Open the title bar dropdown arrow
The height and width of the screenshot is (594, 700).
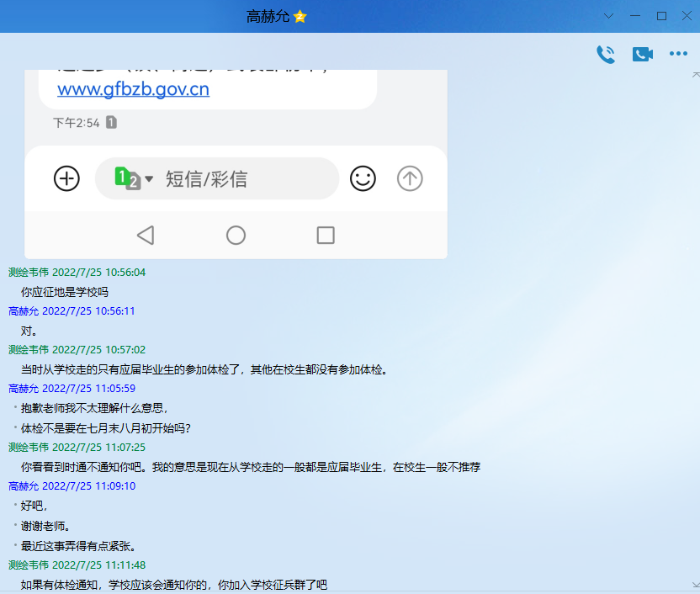click(609, 16)
